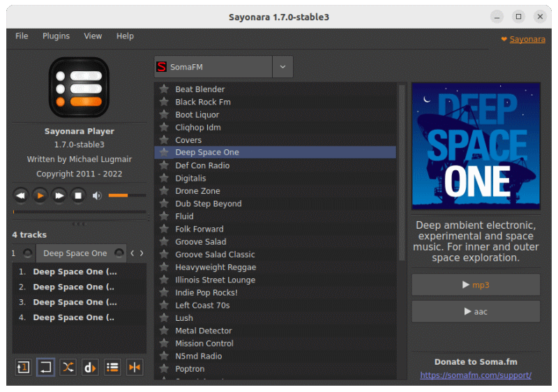The width and height of the screenshot is (558, 392).
Task: Star the Groove Salad Classic station
Action: [164, 255]
